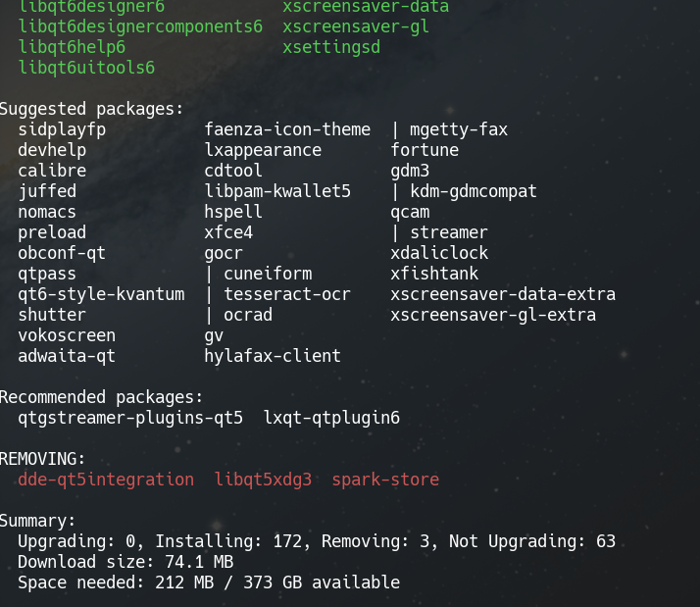This screenshot has height=607, width=700.
Task: Click the Not Upgrading: 63 count
Action: 532,541
